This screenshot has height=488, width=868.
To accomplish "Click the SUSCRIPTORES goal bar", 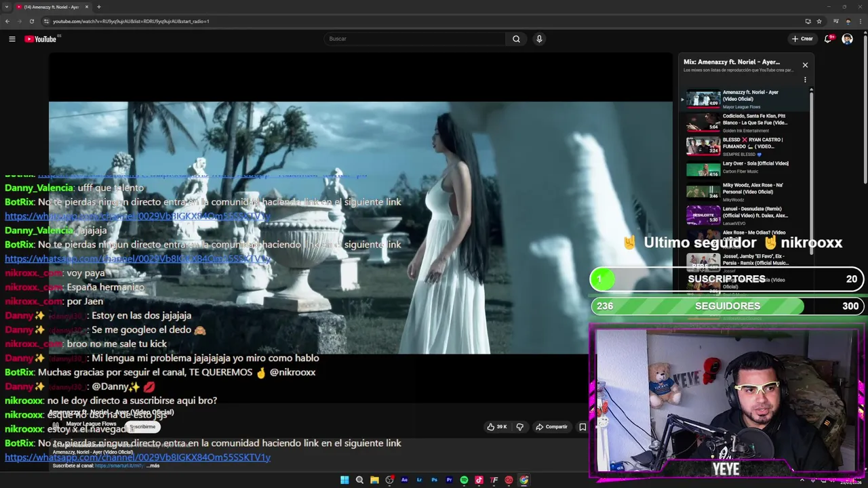I will 728,279.
